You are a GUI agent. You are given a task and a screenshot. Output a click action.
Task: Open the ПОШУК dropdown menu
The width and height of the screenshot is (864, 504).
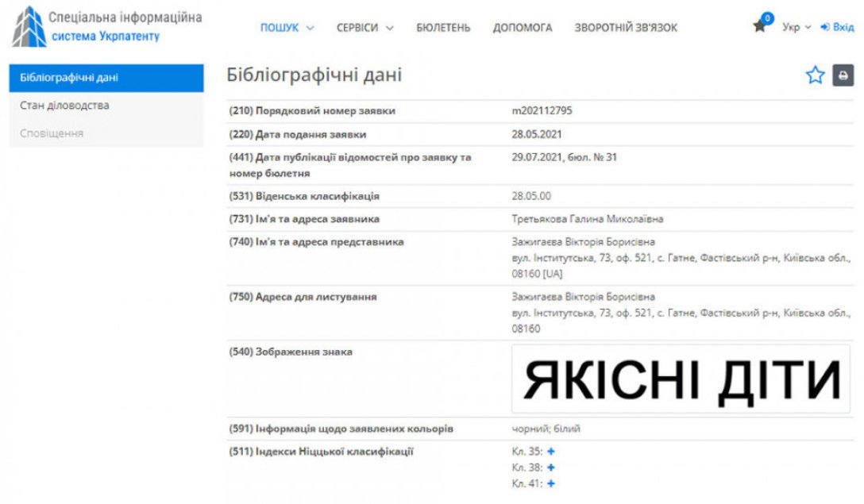pos(287,28)
